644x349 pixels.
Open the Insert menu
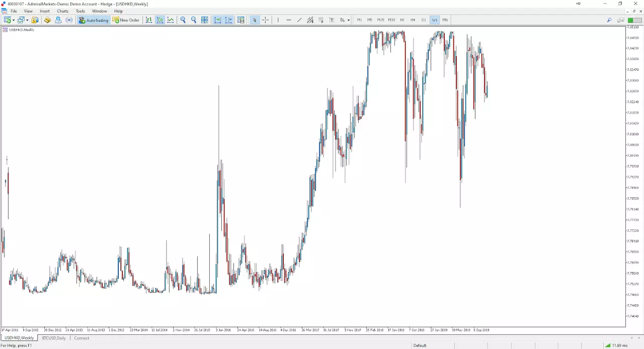(x=45, y=11)
